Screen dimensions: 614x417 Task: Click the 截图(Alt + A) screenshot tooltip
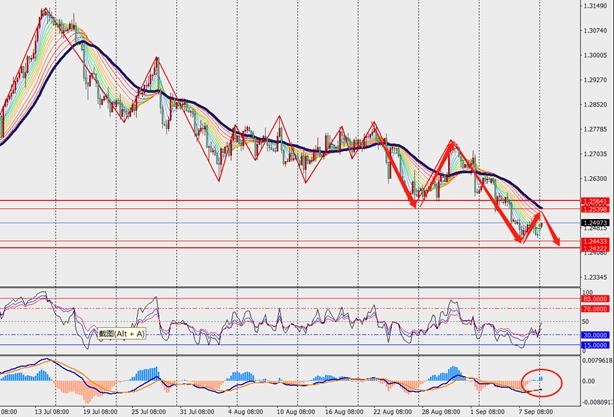coord(117,332)
